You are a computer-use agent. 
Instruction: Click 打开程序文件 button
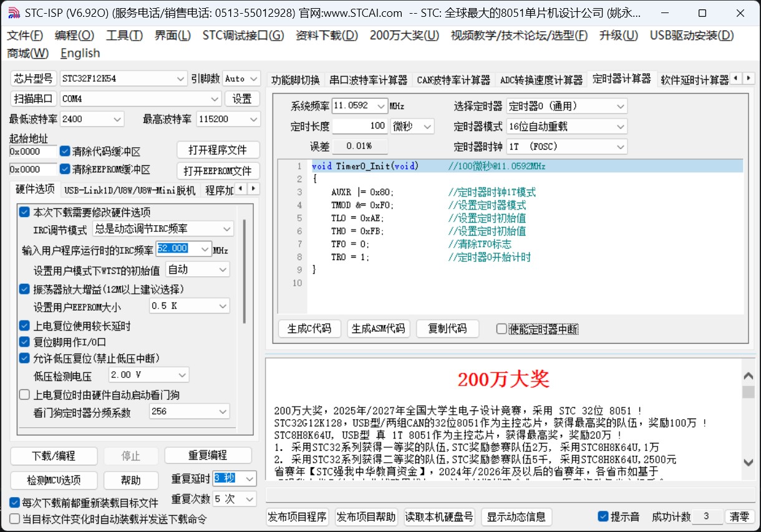[x=218, y=150]
